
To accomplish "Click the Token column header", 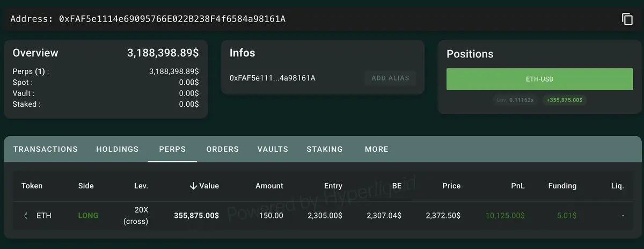I will click(x=32, y=186).
